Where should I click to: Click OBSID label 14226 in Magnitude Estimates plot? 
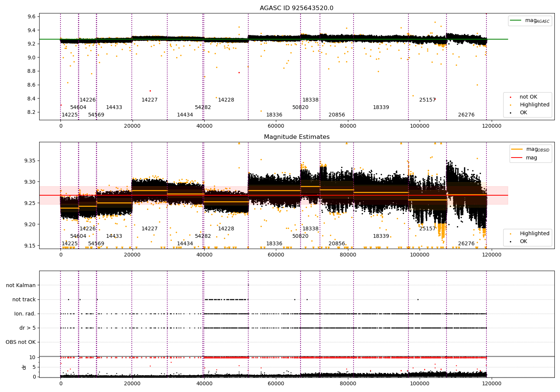[x=88, y=229]
